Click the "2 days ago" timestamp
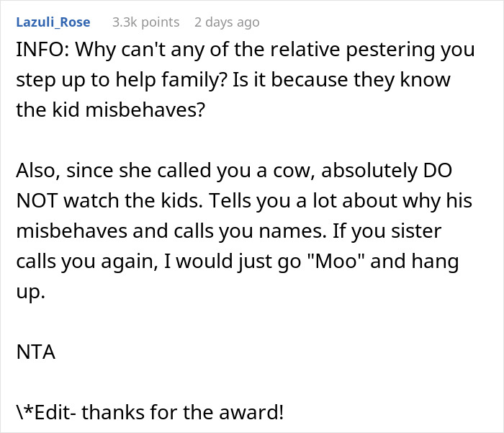The width and height of the screenshot is (504, 433). (226, 22)
